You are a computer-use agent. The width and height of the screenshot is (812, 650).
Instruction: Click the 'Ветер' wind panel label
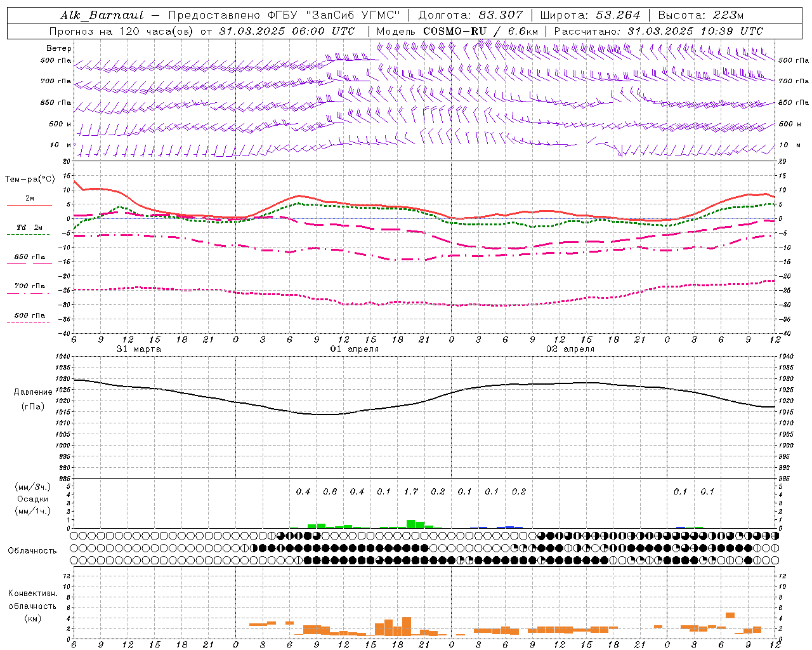[x=59, y=48]
